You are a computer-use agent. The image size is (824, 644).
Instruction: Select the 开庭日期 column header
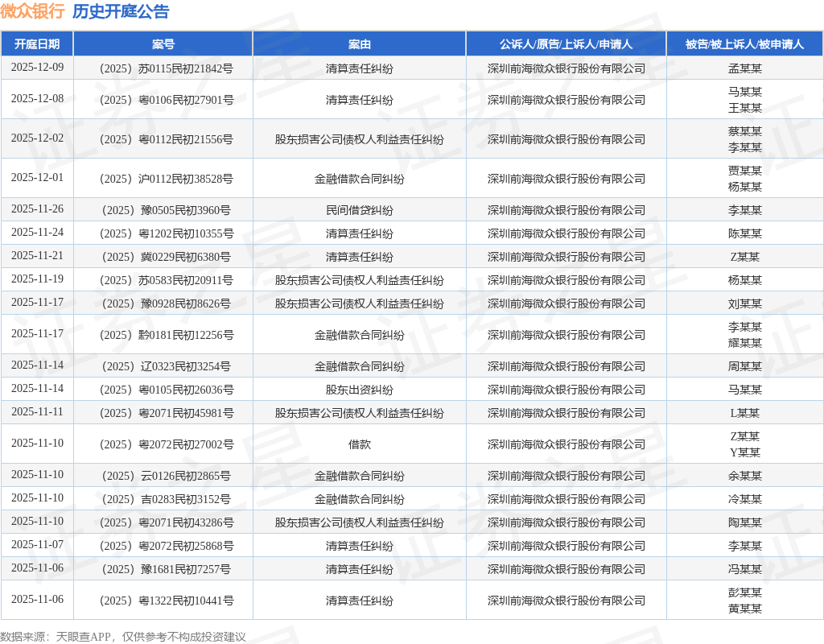coord(37,44)
